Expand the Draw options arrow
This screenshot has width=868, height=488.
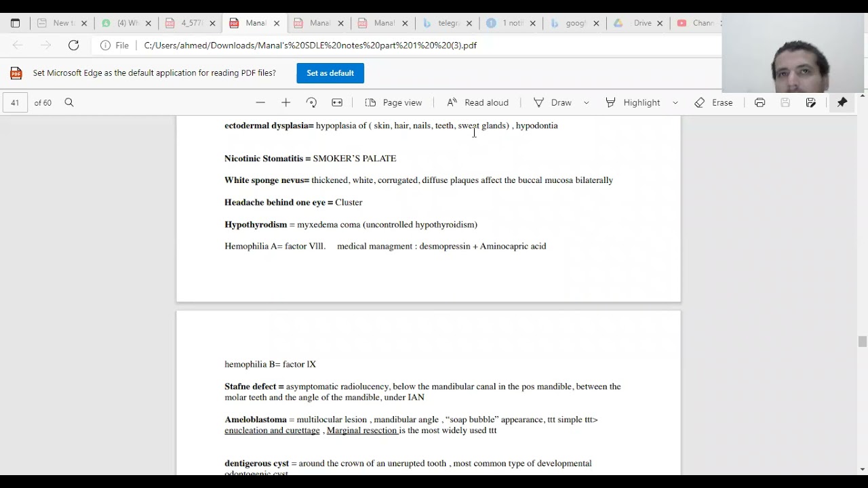tap(587, 102)
